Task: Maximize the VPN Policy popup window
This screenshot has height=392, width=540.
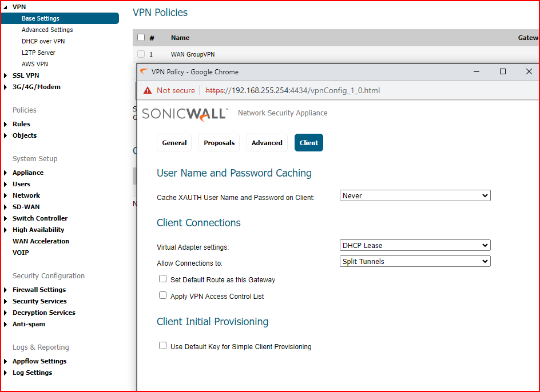Action: pos(503,72)
